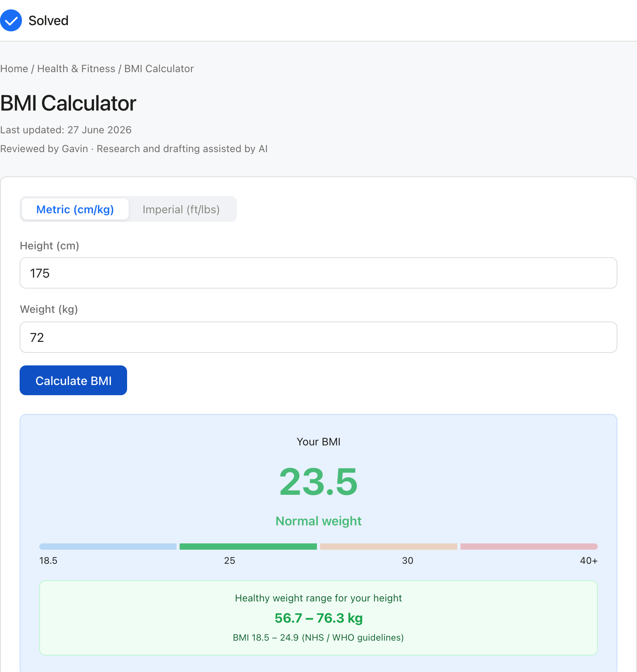Click the Height (cm) field label
Viewport: 637px width, 672px height.
coord(49,246)
